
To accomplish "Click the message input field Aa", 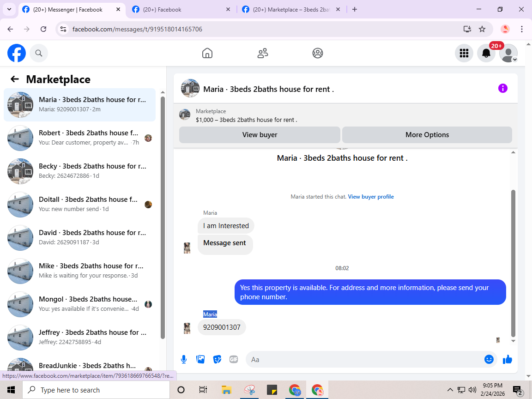I will (365, 359).
